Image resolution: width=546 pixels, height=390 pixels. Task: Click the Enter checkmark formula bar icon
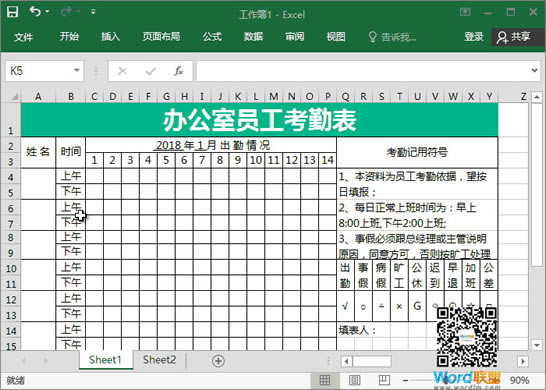pos(151,71)
